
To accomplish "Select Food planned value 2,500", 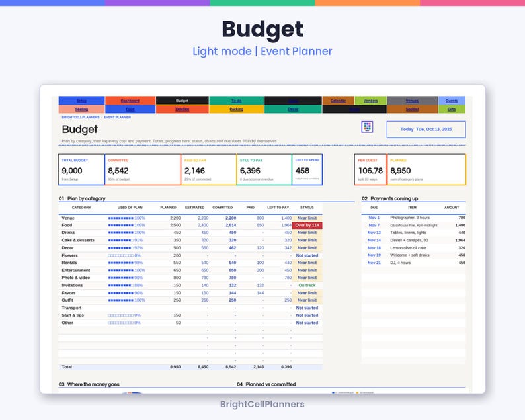I will (x=175, y=226).
